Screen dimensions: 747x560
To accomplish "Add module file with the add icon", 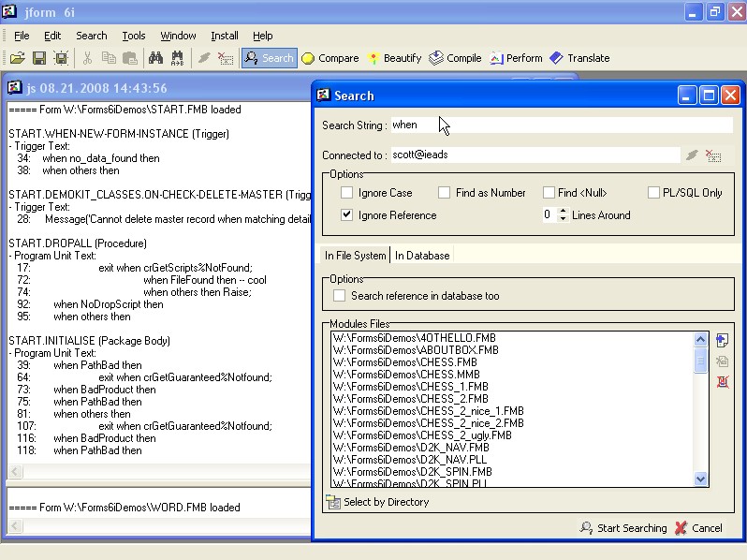I will (x=722, y=340).
